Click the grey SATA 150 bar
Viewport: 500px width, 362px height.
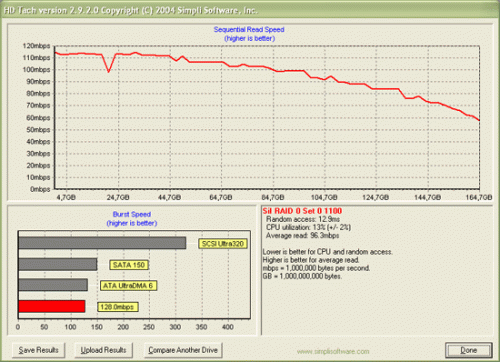[58, 264]
